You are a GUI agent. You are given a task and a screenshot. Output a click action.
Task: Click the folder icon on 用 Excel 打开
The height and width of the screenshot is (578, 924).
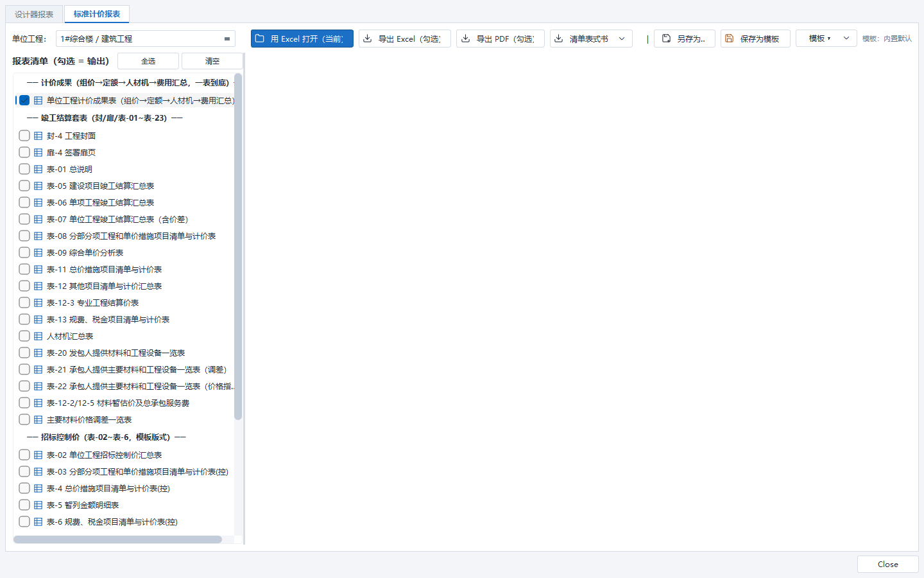pyautogui.click(x=260, y=39)
